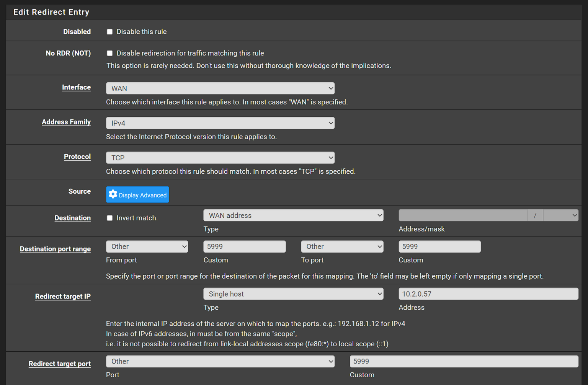Click the Display Advanced button
Viewport: 588px width, 385px height.
(137, 194)
